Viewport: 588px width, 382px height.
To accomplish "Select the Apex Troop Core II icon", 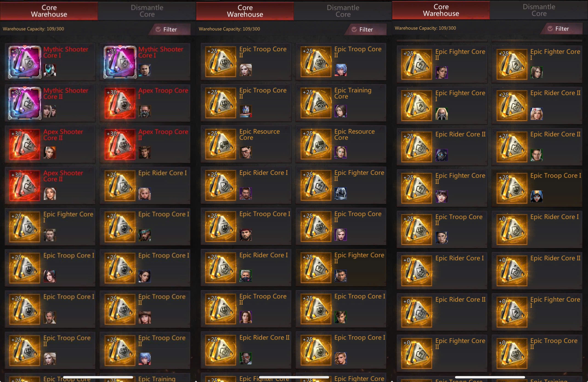I will click(x=120, y=144).
